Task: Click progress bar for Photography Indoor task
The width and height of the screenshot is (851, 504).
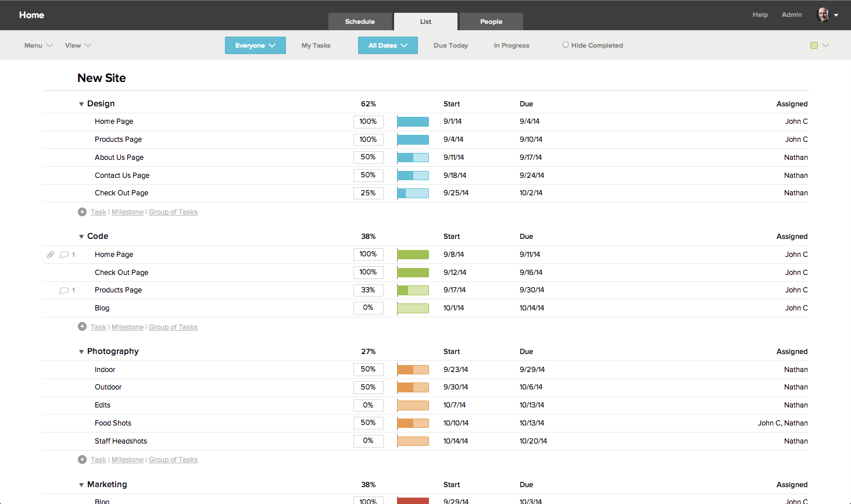Action: 413,370
